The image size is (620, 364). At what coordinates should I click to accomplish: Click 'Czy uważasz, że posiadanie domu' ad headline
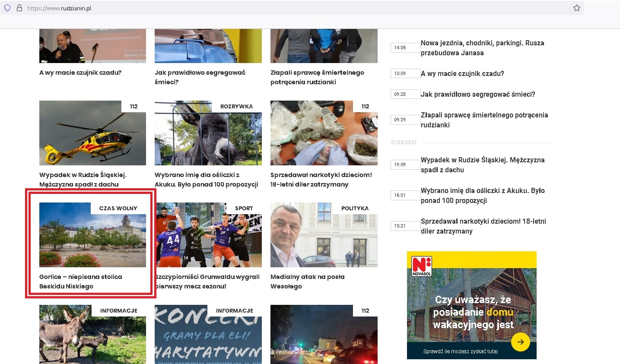pos(473,312)
